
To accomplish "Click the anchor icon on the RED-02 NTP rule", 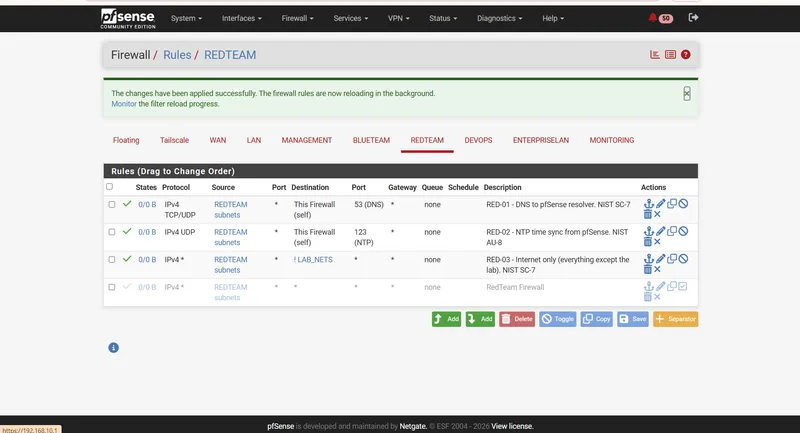I will tap(648, 231).
